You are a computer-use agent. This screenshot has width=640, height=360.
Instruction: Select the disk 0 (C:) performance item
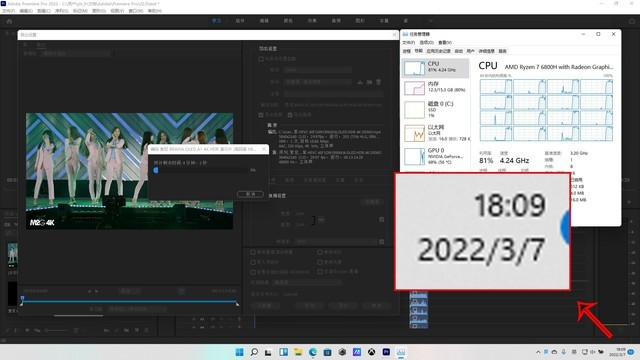(436, 109)
